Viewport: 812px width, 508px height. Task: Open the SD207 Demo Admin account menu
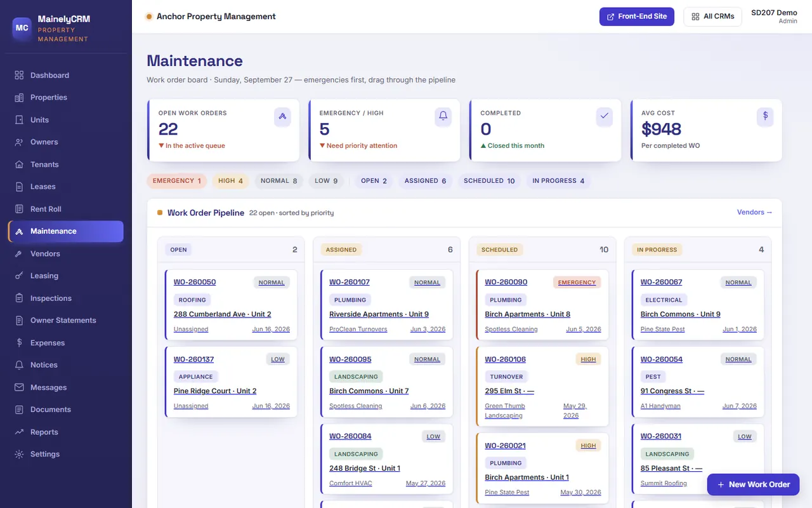pyautogui.click(x=774, y=17)
